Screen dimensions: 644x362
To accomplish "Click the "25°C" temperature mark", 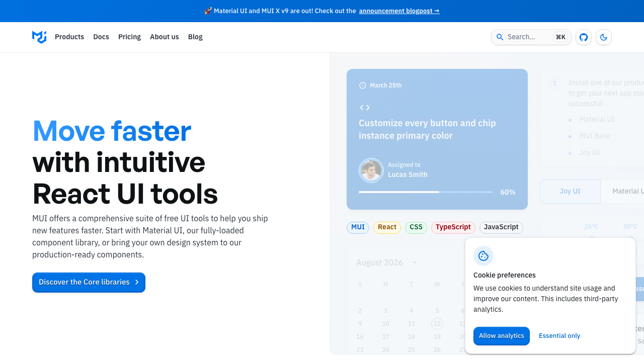I will click(591, 227).
